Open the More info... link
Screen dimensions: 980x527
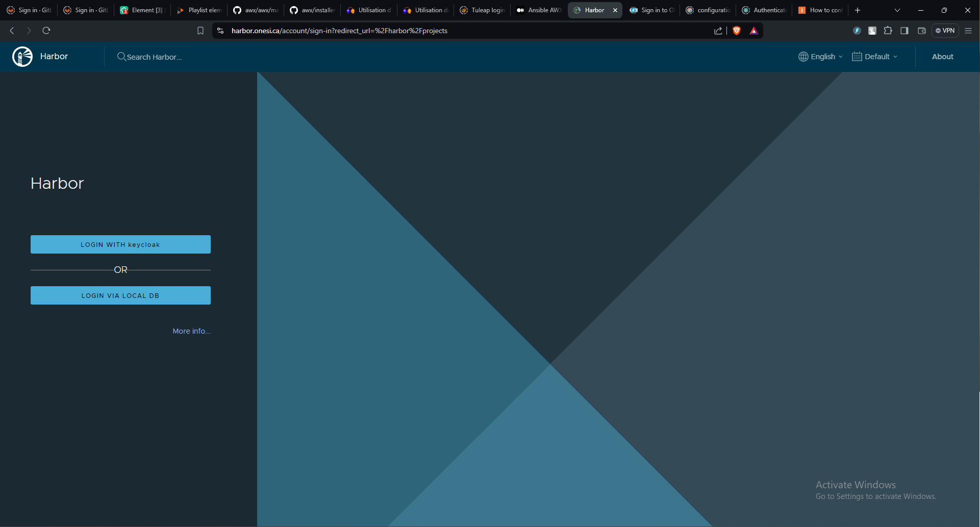tap(191, 331)
